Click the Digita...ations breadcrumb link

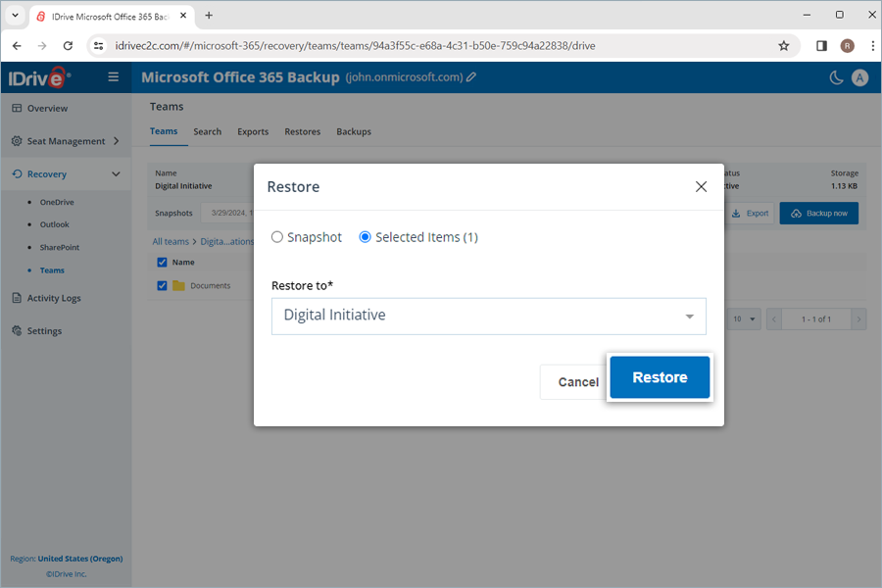227,241
